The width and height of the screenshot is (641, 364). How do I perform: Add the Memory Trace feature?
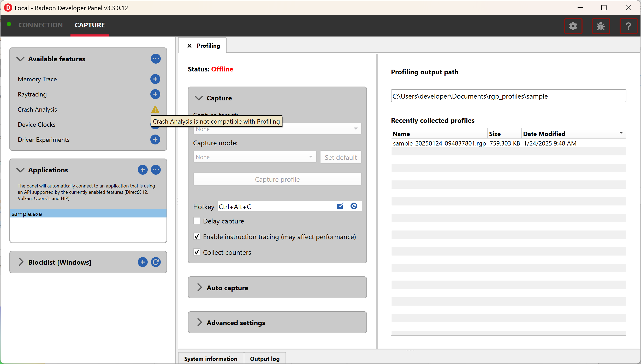click(155, 79)
